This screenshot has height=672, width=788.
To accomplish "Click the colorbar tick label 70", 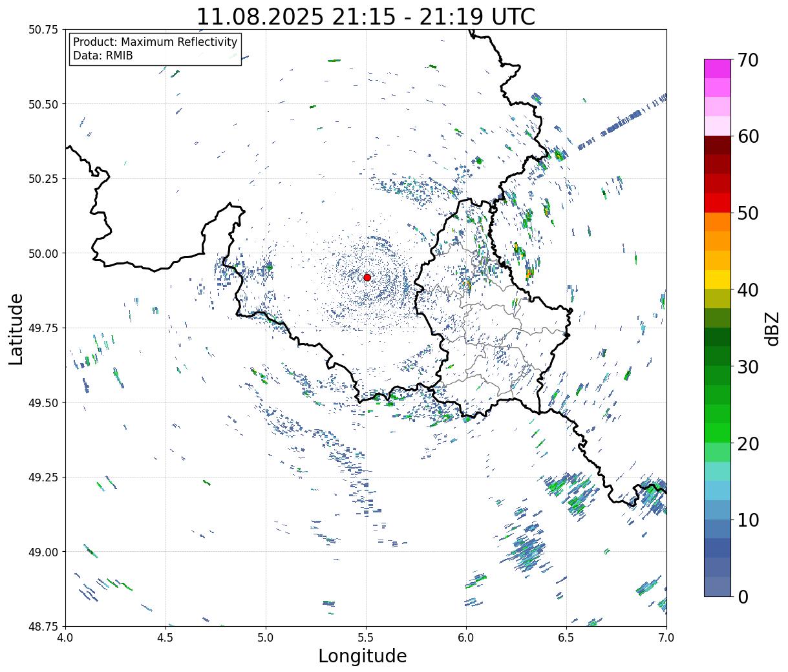I will 747,60.
